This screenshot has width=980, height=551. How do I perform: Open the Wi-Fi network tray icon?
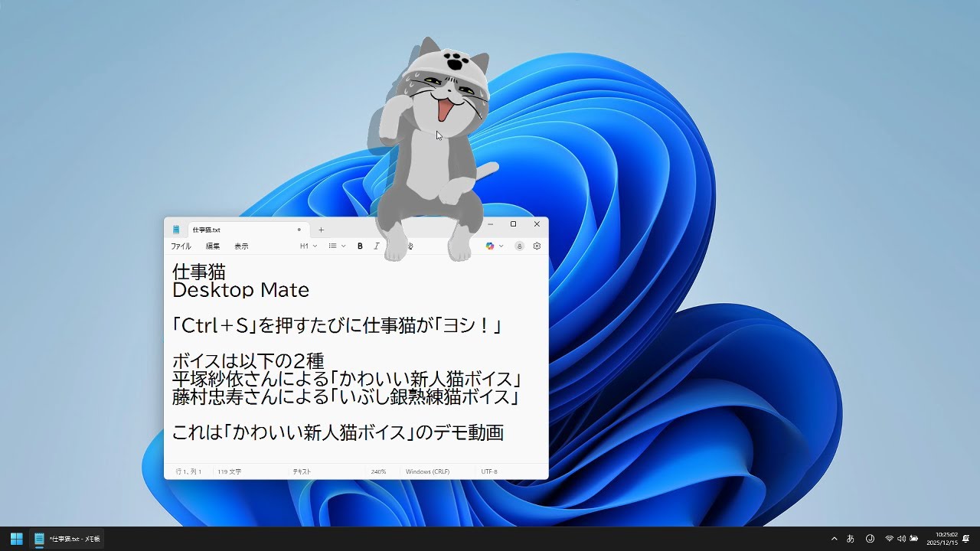click(890, 539)
